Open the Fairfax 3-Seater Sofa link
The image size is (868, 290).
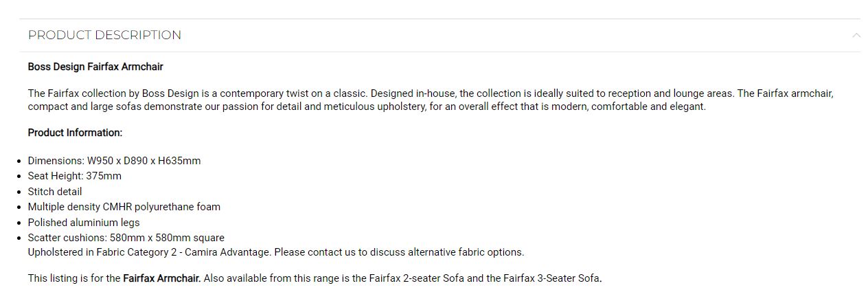coord(551,278)
